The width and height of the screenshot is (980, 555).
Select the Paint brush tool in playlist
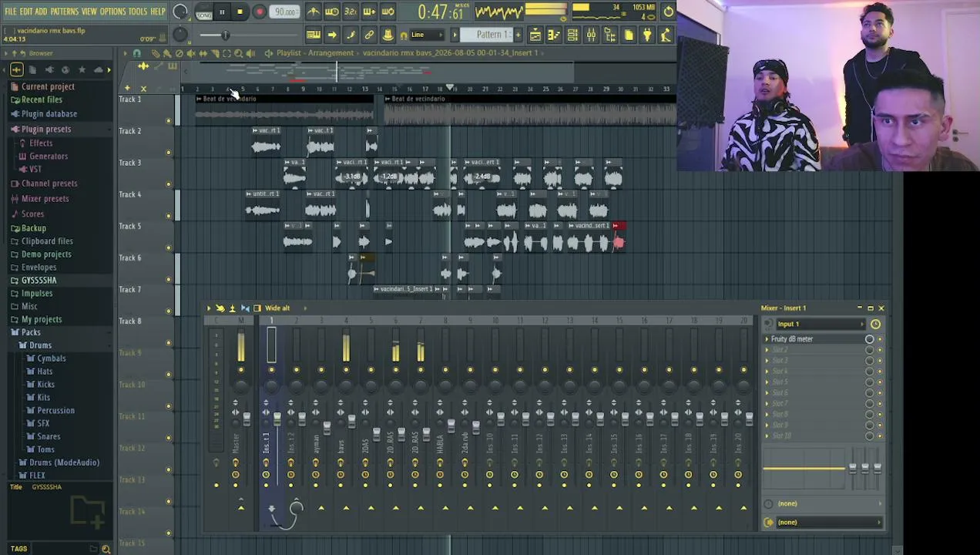point(167,53)
